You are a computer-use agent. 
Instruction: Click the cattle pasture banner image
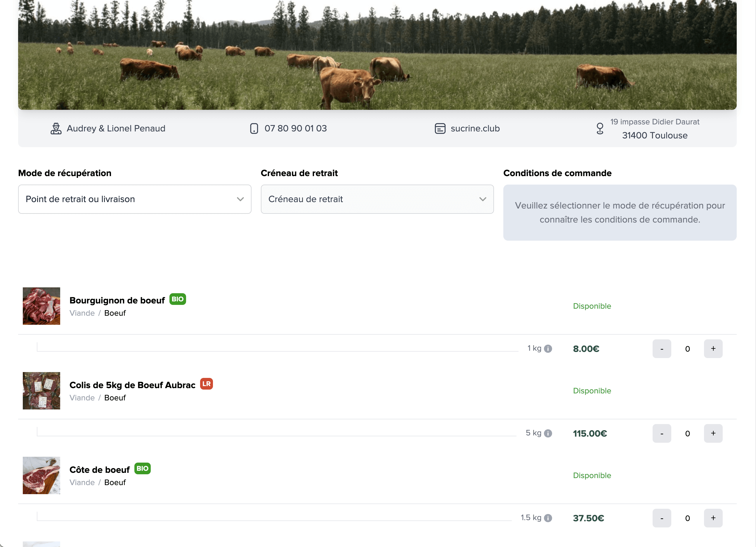377,55
